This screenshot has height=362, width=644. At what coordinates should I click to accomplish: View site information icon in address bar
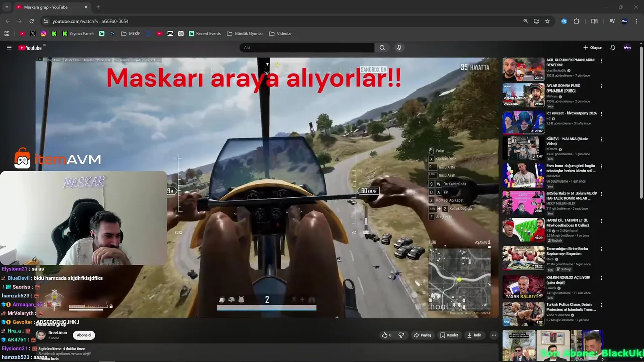tap(46, 21)
